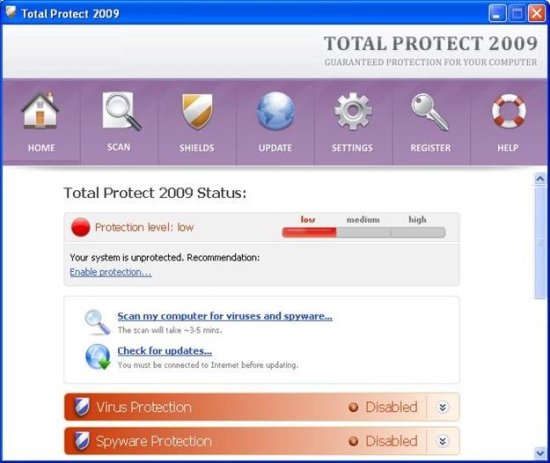Click the Update globe icon
This screenshot has height=463, width=550.
pyautogui.click(x=276, y=111)
